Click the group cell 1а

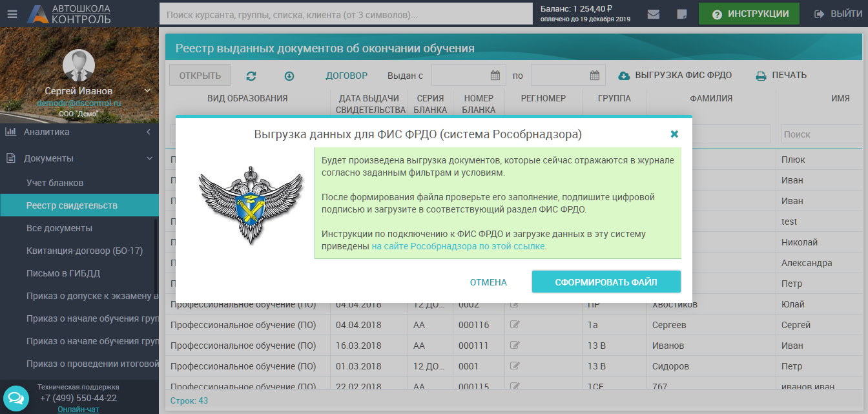(x=593, y=325)
